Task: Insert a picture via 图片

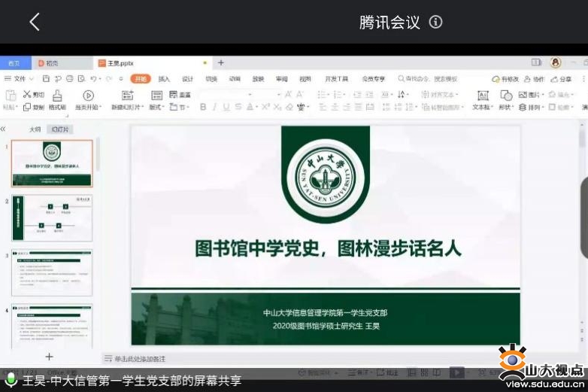Action: click(531, 95)
